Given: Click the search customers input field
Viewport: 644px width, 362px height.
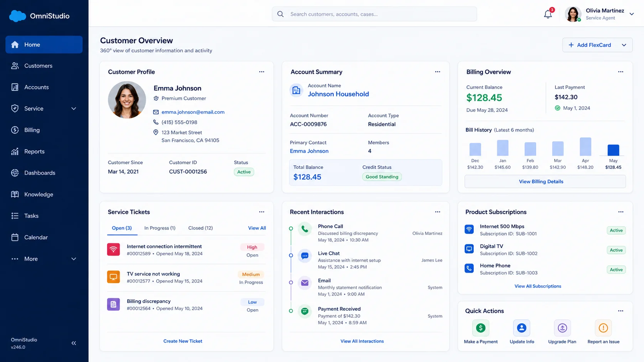Looking at the screenshot, I should point(374,14).
